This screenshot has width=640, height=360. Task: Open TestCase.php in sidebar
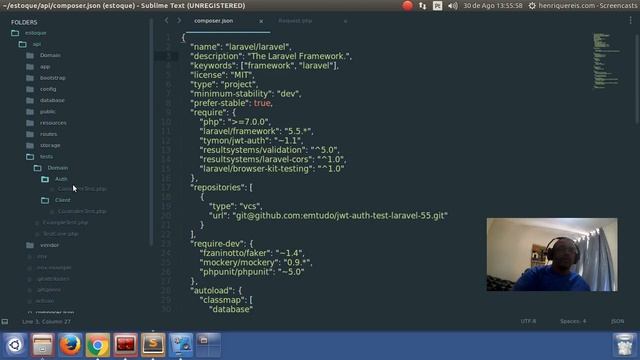point(60,234)
